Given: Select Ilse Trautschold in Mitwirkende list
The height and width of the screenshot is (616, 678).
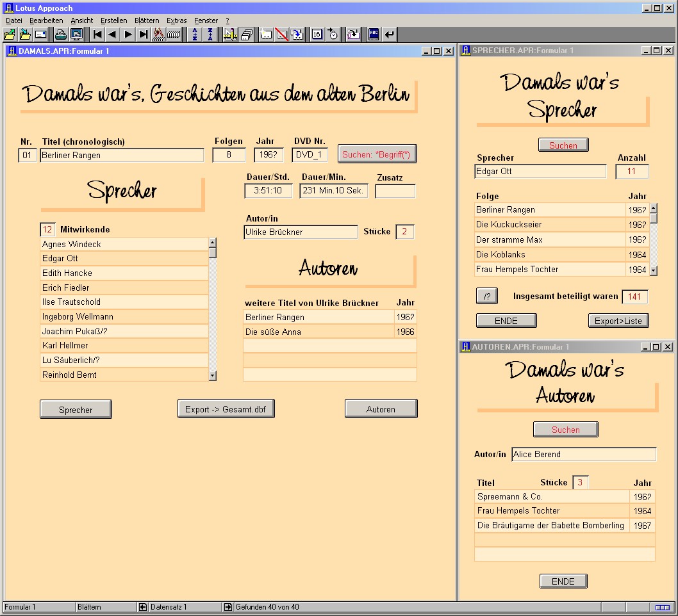Looking at the screenshot, I should [x=124, y=302].
